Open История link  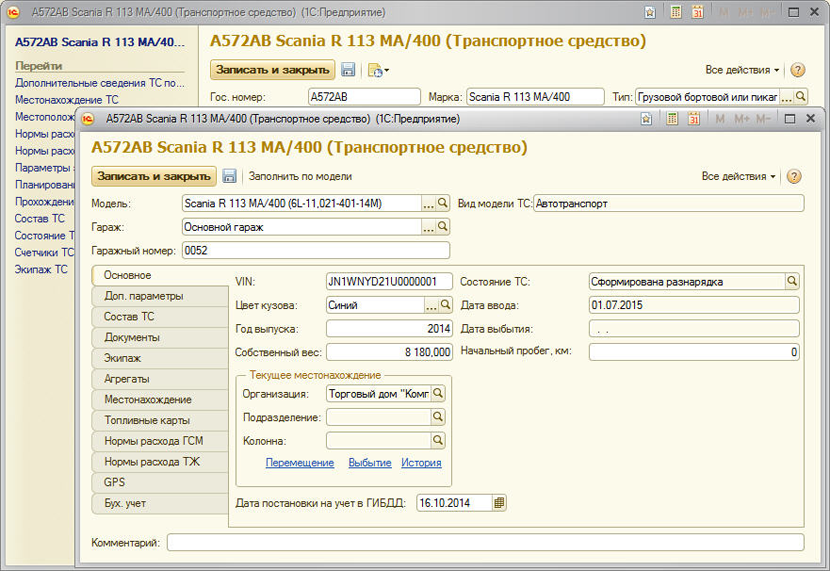[421, 463]
